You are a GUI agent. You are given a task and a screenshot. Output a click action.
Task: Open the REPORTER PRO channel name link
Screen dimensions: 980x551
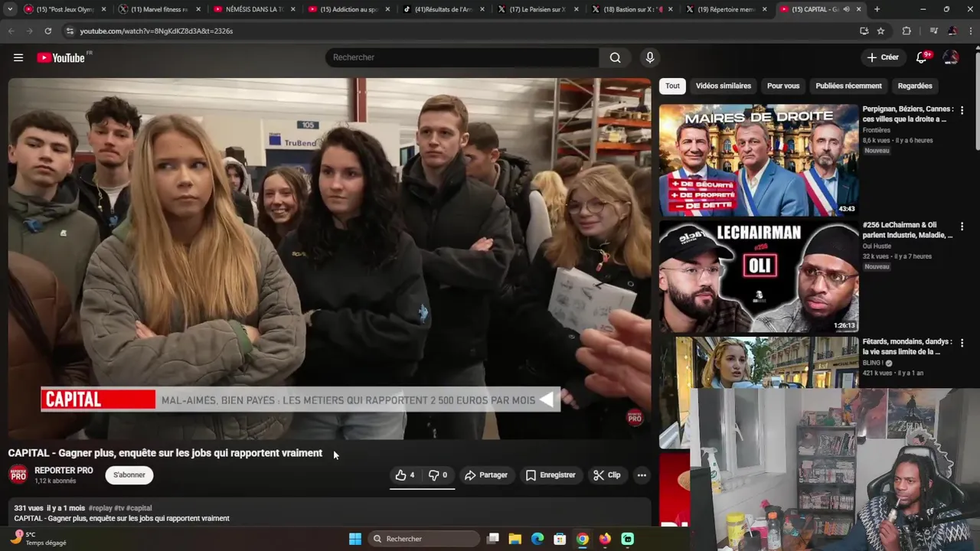pyautogui.click(x=64, y=471)
